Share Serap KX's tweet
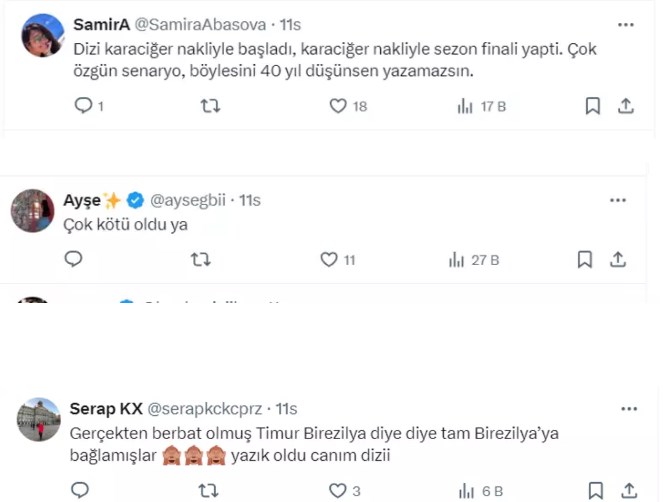Viewport: 663px width, 502px height. pyautogui.click(x=626, y=490)
